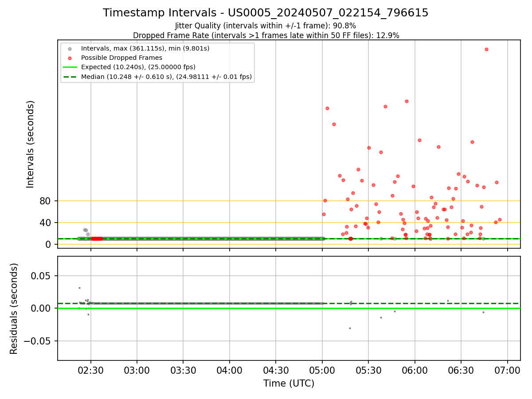Click the "Intervals (seconds)" y-axis label
This screenshot has width=532, height=399.
coord(30,144)
